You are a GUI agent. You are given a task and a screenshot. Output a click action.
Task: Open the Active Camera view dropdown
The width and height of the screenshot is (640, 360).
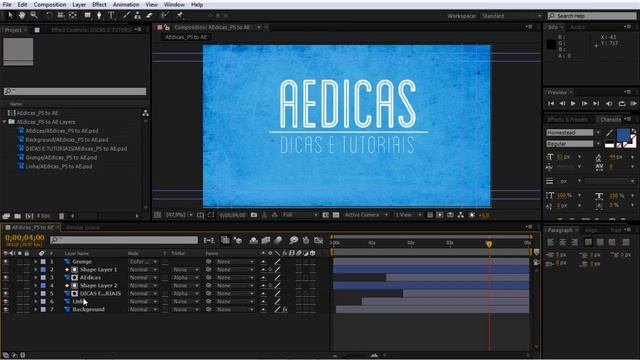tap(366, 215)
